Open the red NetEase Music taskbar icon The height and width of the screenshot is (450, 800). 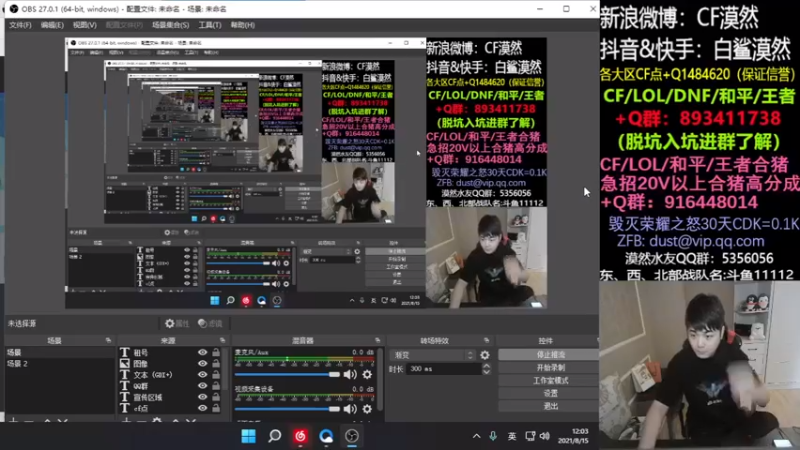click(x=300, y=436)
